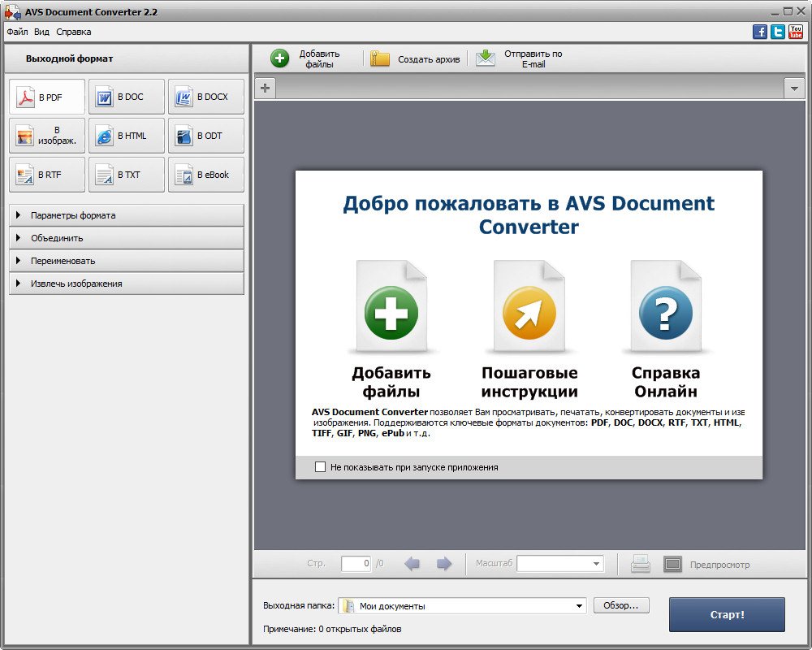Screen dimensions: 812x650
Task: Expand the Объединить section
Action: pos(127,238)
